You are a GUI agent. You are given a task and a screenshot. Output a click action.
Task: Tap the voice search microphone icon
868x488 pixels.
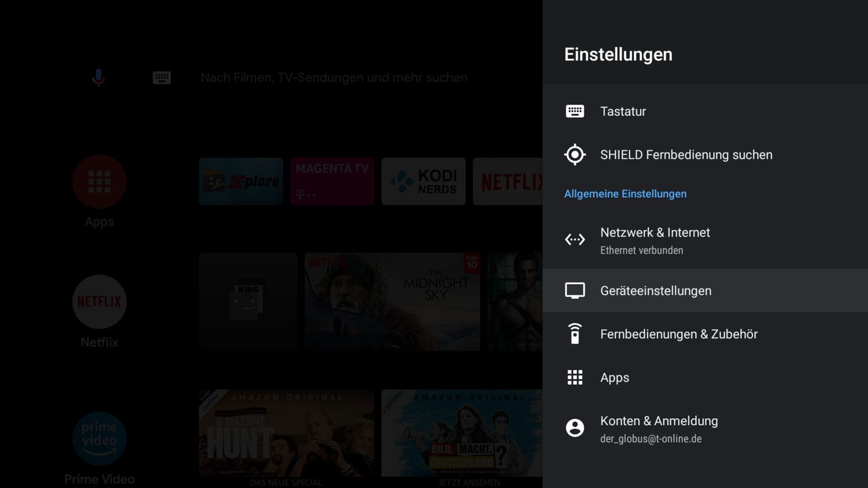pyautogui.click(x=98, y=77)
